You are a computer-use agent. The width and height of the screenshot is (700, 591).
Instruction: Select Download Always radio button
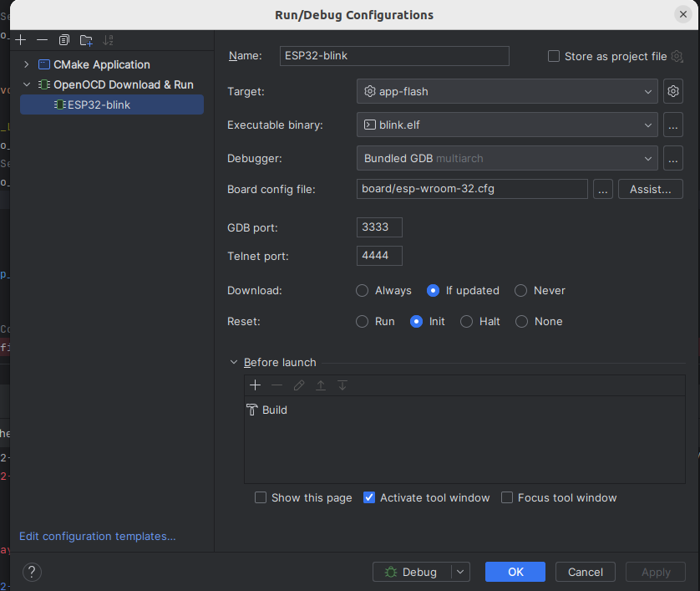click(362, 291)
